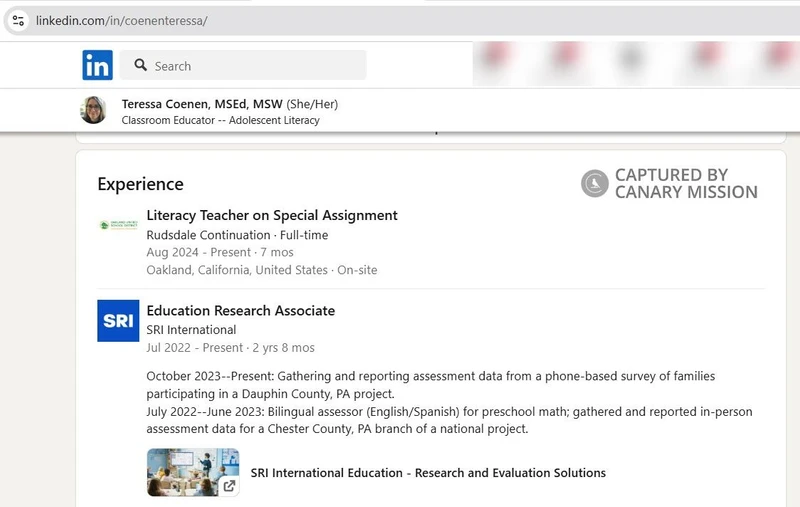
Task: Open the Education Research Associate position
Action: pyautogui.click(x=241, y=311)
